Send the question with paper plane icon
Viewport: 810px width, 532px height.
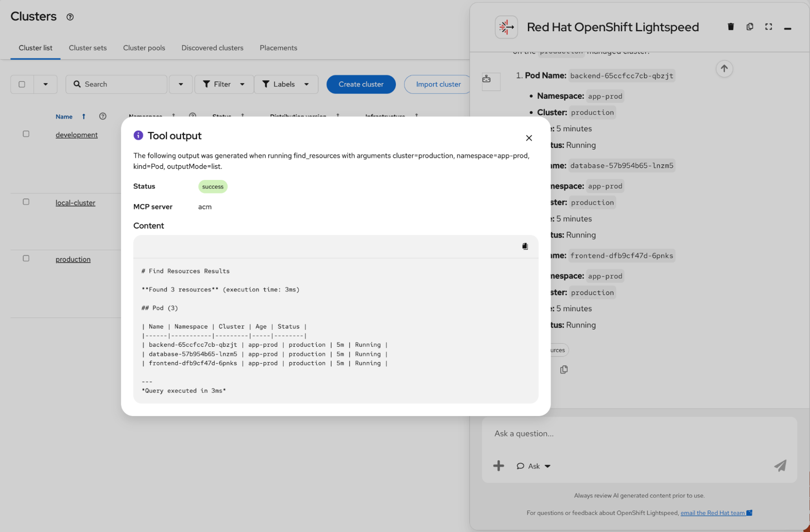(780, 466)
